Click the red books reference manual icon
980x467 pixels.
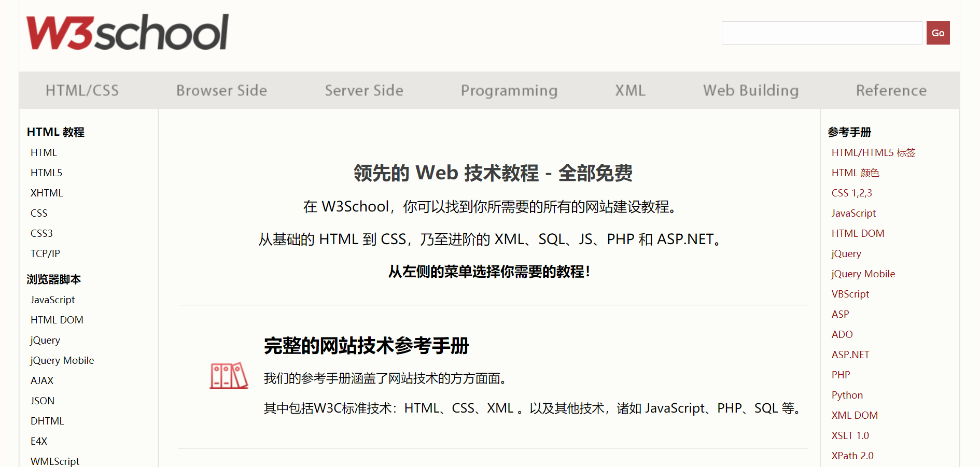pos(229,376)
